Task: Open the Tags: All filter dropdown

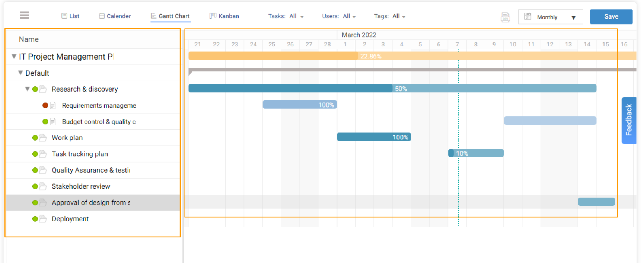Action: (390, 16)
